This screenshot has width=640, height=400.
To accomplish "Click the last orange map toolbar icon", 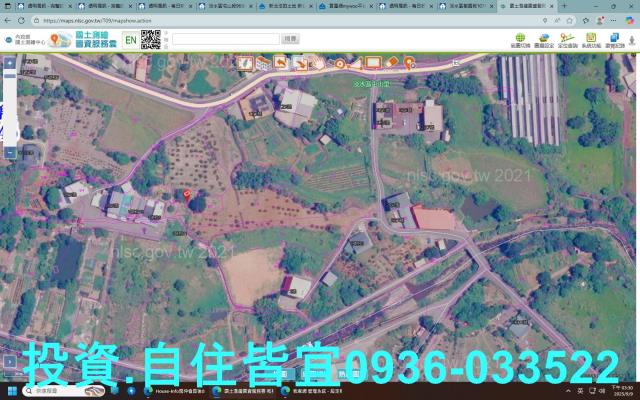I will coord(409,62).
